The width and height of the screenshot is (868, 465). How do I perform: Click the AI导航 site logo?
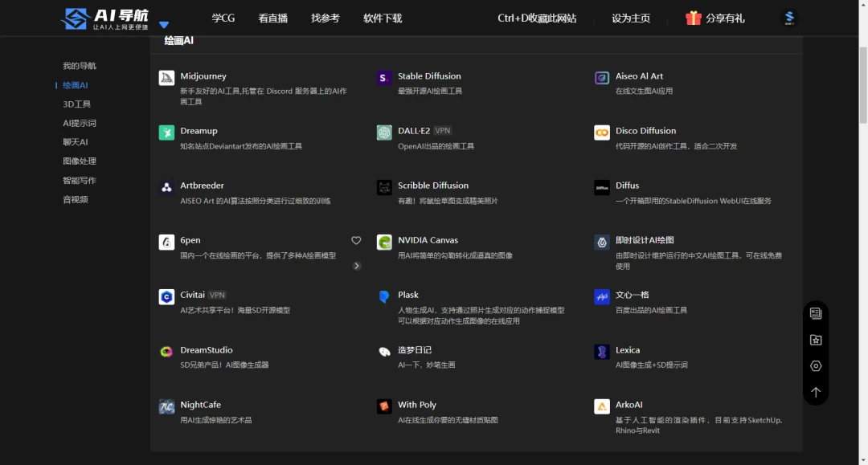104,18
